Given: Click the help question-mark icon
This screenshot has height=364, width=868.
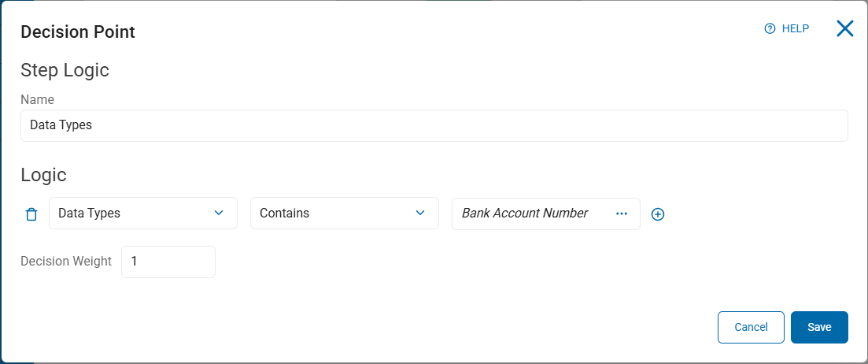Looking at the screenshot, I should click(770, 28).
